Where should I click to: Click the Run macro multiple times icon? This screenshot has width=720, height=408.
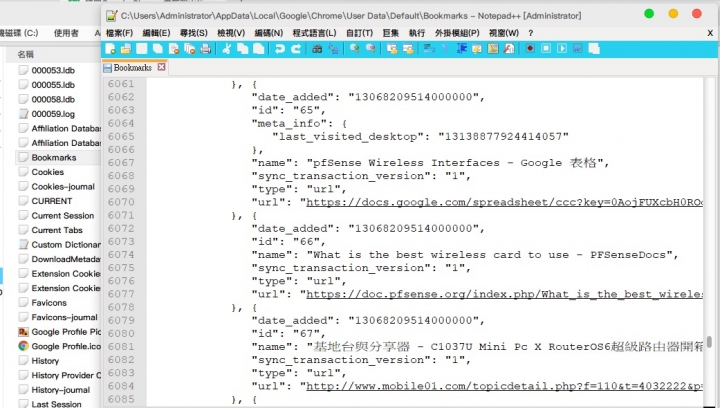[x=578, y=49]
